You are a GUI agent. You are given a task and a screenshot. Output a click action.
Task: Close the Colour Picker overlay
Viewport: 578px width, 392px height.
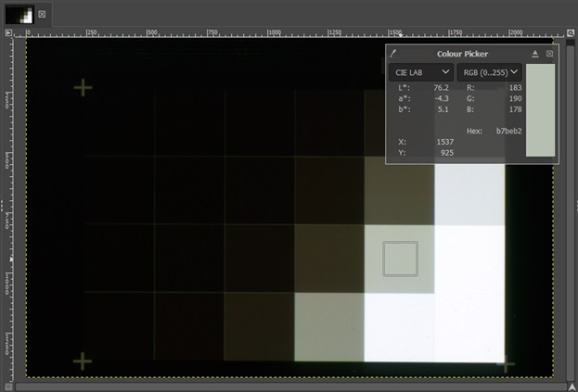coord(549,54)
